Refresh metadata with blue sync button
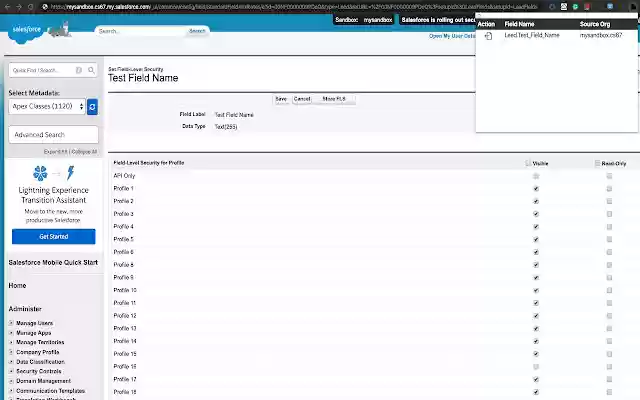Image resolution: width=640 pixels, height=400 pixels. click(x=92, y=107)
